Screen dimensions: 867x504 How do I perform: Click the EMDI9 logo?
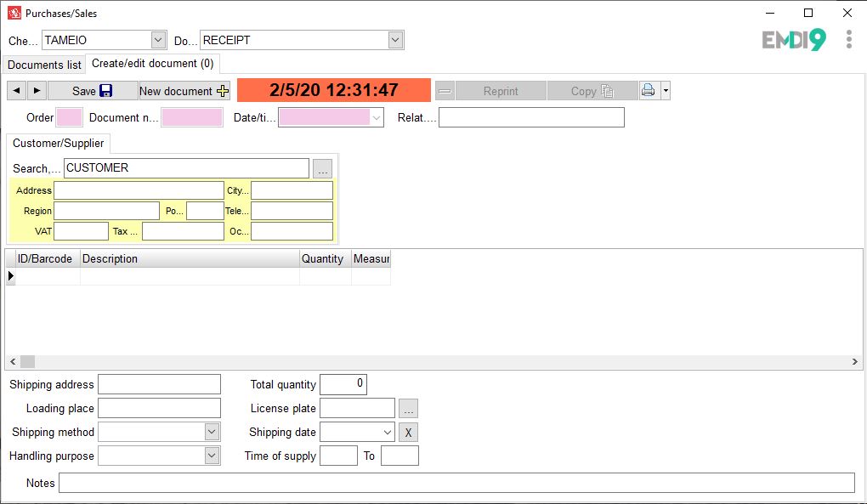[x=794, y=40]
